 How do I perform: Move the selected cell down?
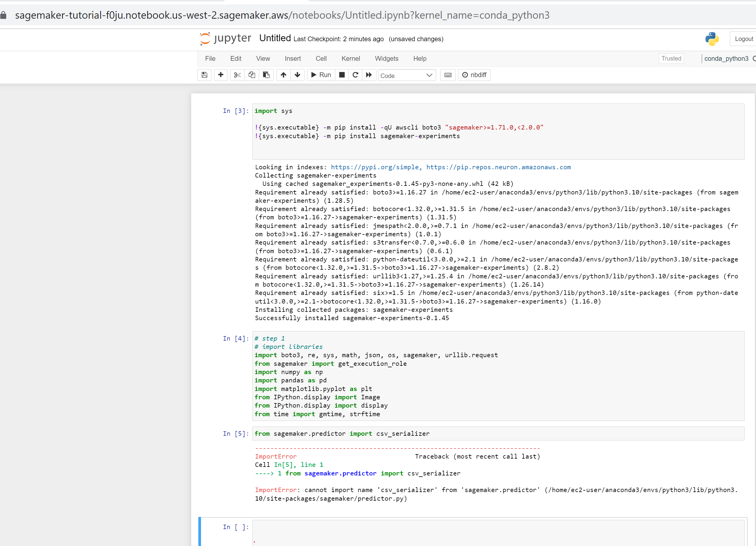point(297,75)
